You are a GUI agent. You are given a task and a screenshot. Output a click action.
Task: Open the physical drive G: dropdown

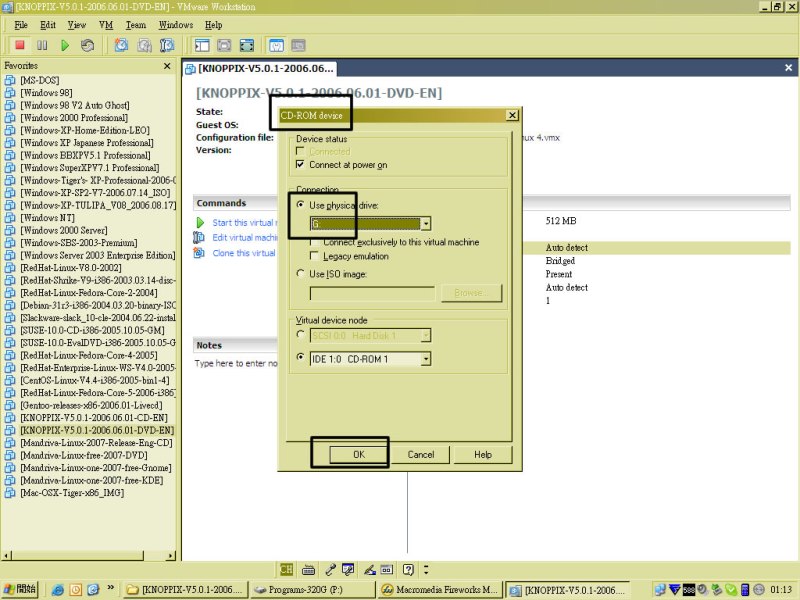tap(426, 223)
